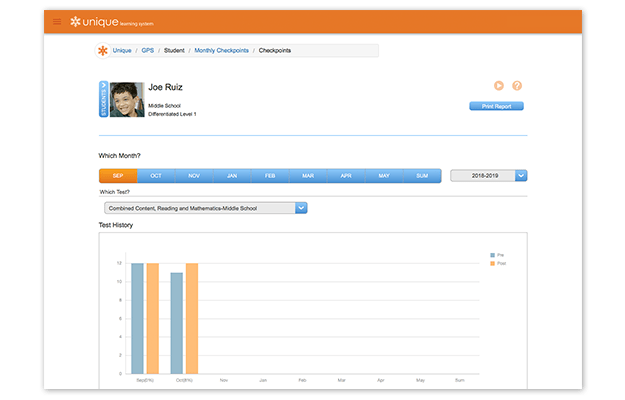
Task: Open the Monthly Checkpoints breadcrumb link
Action: pyautogui.click(x=221, y=51)
